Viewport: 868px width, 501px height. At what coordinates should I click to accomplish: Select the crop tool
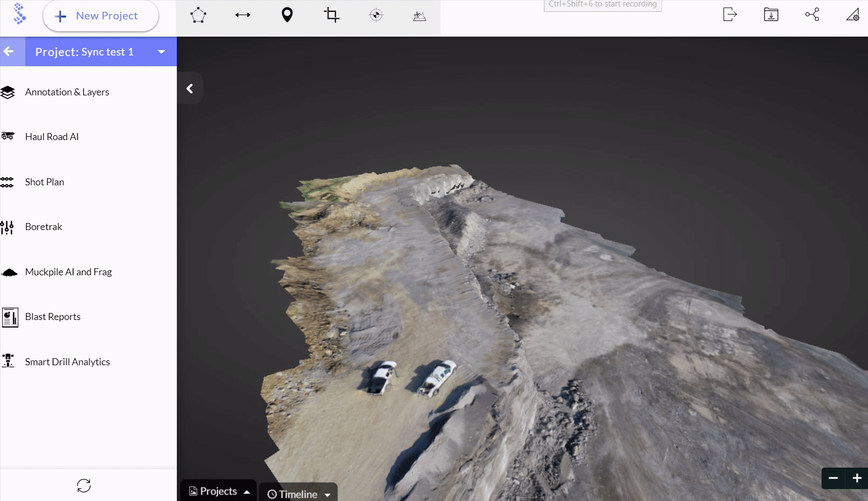[x=332, y=15]
